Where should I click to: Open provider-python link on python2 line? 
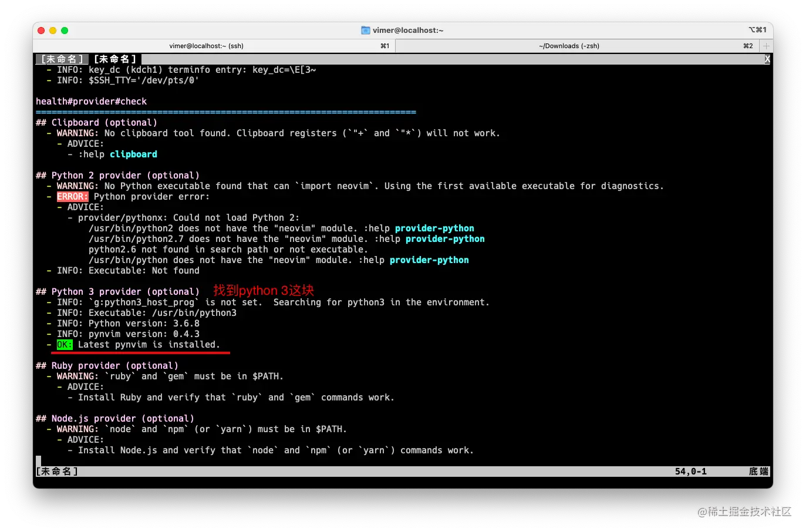click(x=434, y=228)
